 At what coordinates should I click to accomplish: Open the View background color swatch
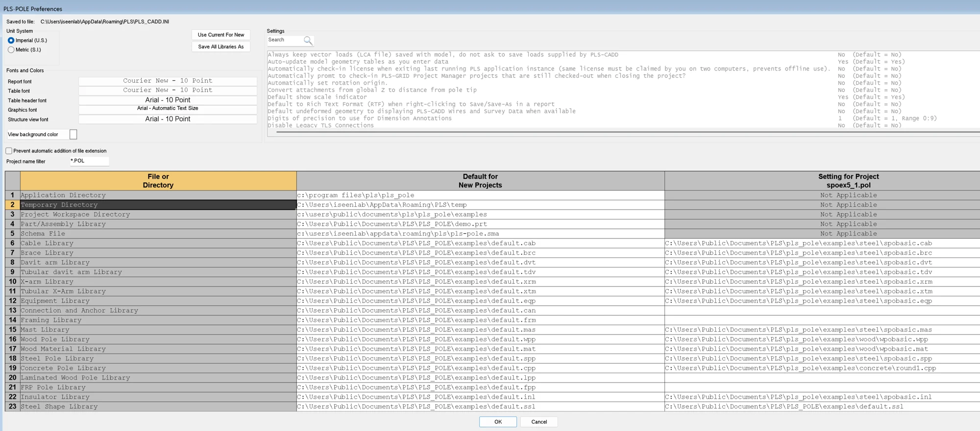point(73,134)
